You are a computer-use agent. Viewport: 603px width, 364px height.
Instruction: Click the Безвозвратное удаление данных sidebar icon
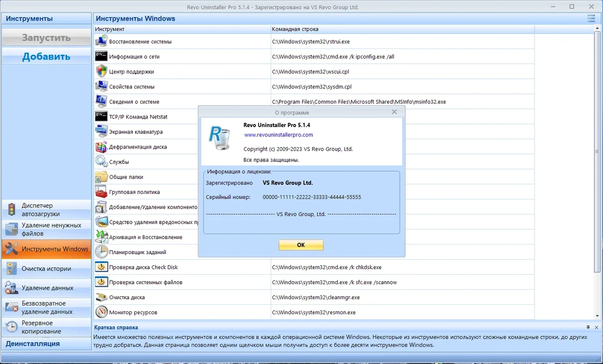coord(12,308)
